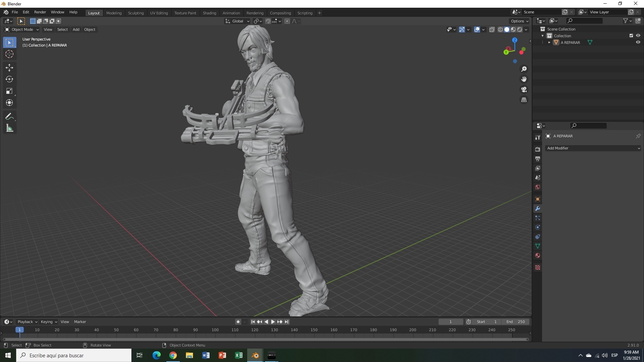Image resolution: width=644 pixels, height=362 pixels.
Task: Select the Rotate tool
Action: click(x=9, y=79)
